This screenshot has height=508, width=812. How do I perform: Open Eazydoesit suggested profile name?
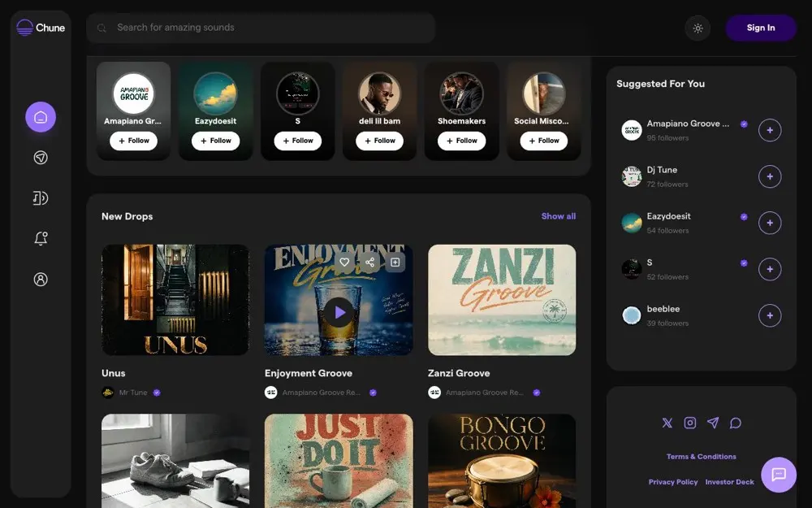coord(668,216)
